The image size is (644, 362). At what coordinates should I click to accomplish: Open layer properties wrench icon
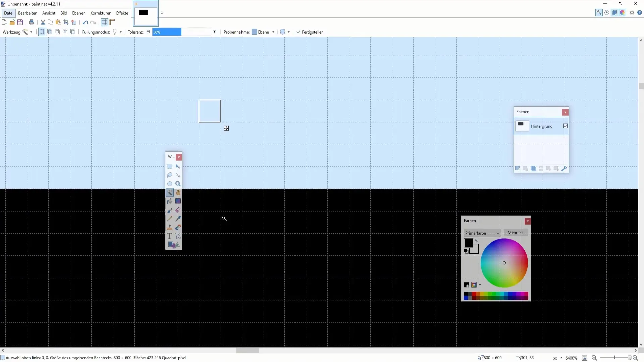tap(564, 168)
